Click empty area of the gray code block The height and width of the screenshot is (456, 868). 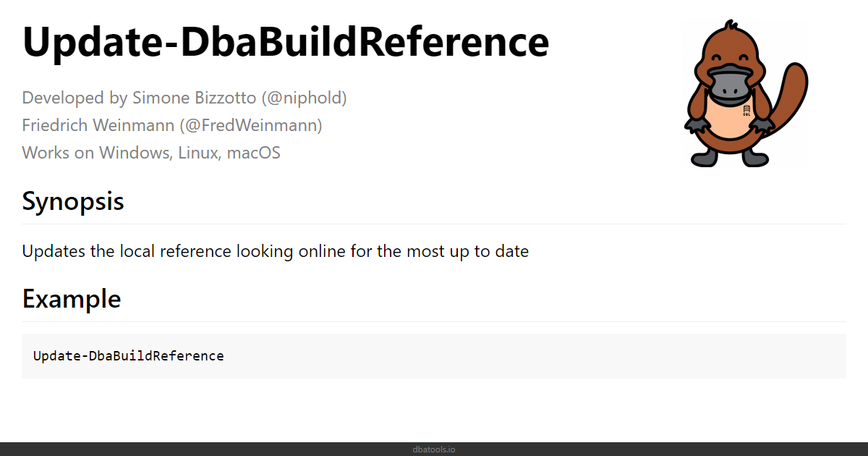coord(535,355)
